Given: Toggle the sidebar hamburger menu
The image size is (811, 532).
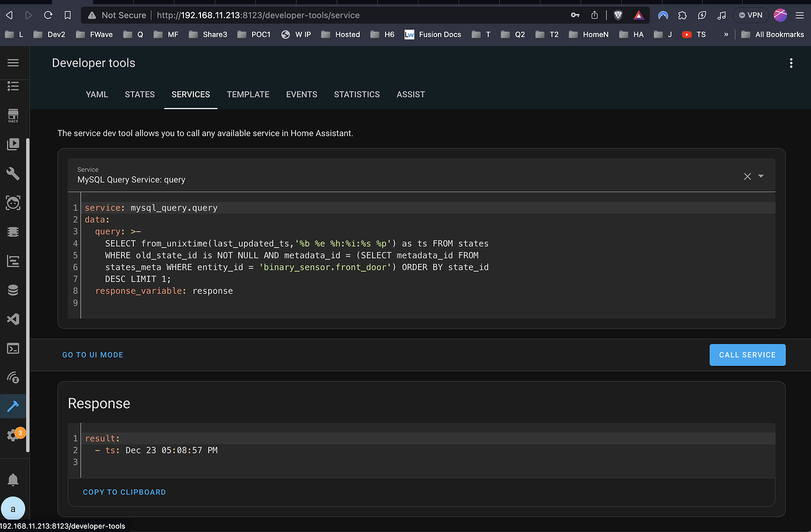Looking at the screenshot, I should click(x=13, y=63).
